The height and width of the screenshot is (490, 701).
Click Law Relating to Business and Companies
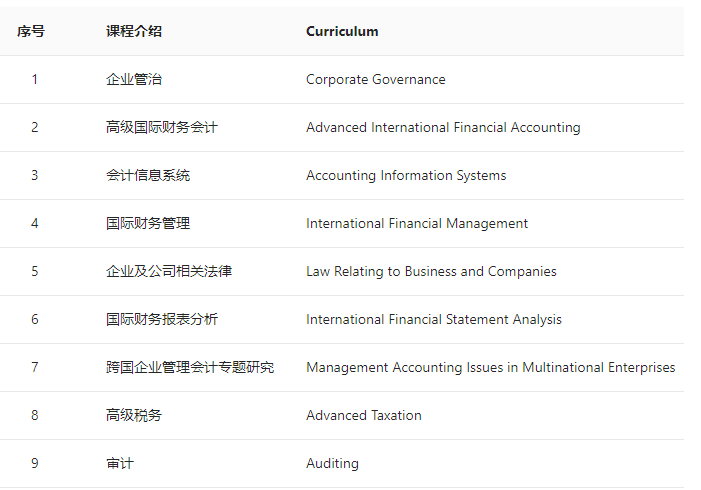tap(431, 271)
